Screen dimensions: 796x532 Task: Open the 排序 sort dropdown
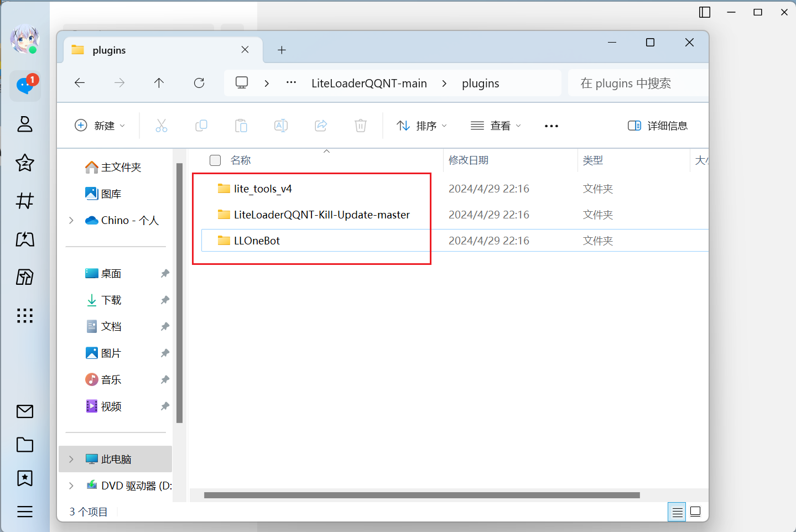point(422,126)
